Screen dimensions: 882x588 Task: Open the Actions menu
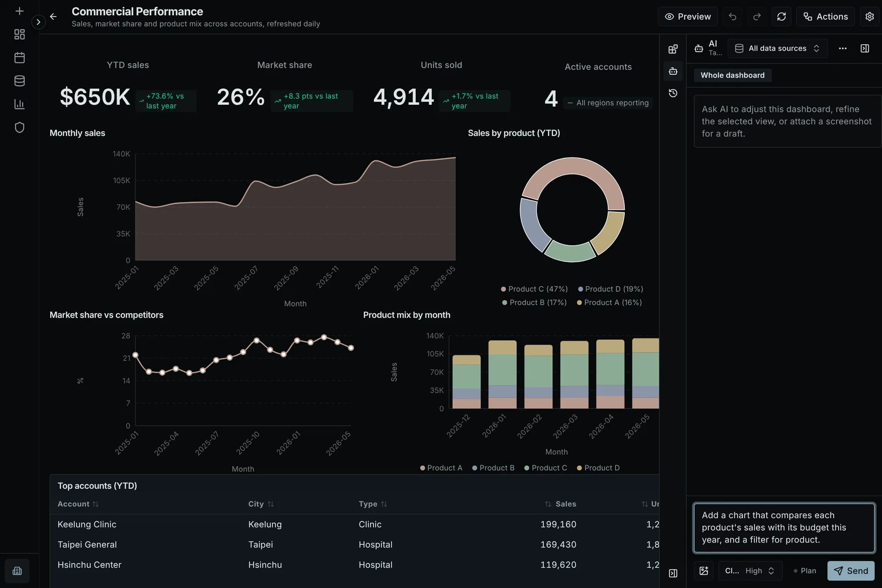pos(825,17)
